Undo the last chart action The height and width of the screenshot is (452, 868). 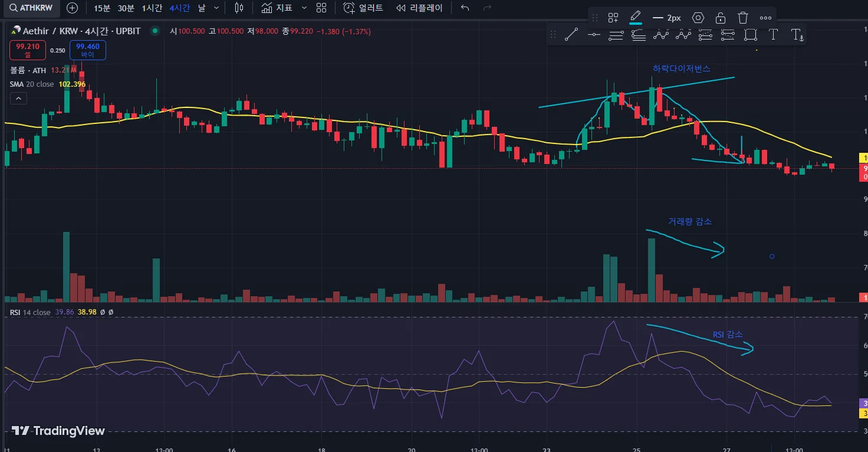[465, 8]
